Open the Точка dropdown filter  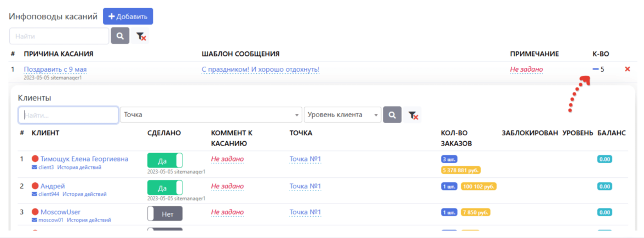(x=211, y=115)
